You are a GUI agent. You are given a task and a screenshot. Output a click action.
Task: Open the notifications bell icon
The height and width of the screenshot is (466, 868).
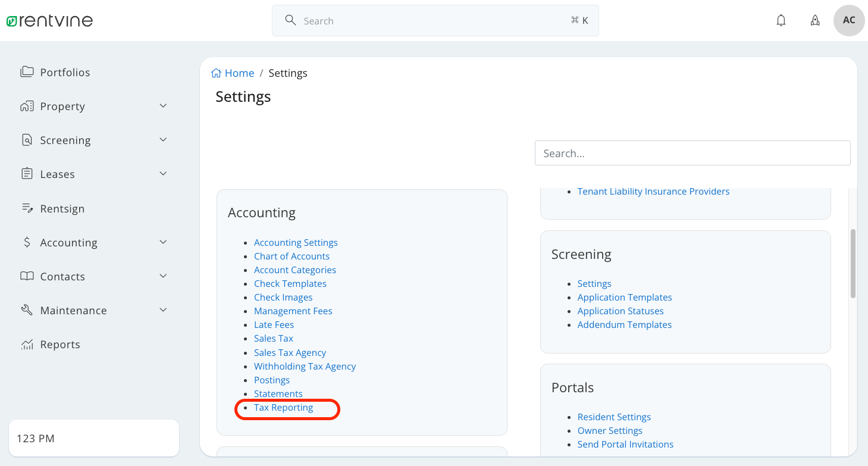[x=781, y=20]
